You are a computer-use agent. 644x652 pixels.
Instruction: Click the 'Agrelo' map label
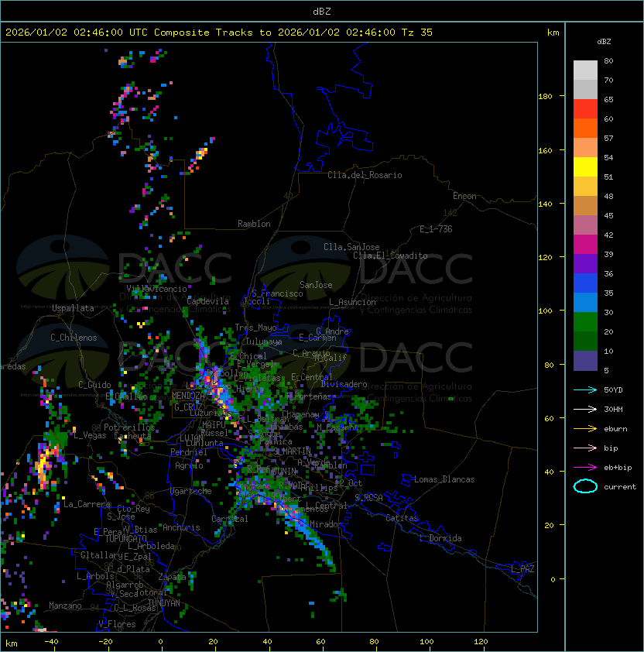coord(189,465)
